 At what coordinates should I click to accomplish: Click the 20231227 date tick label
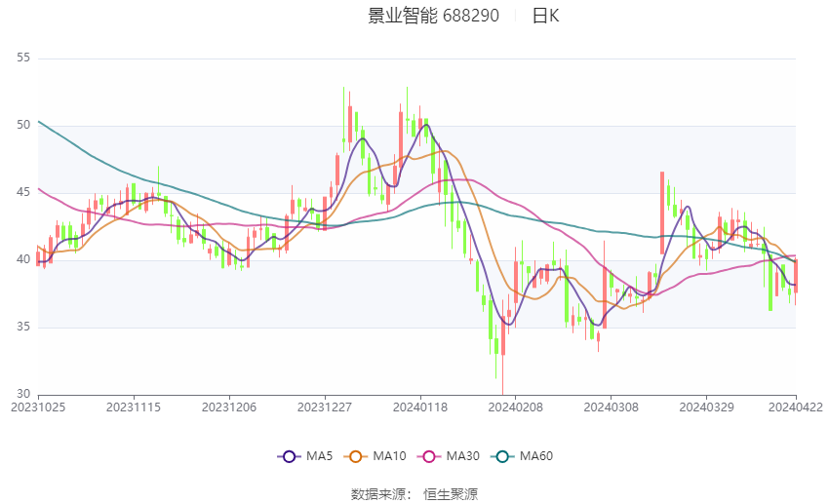tap(324, 407)
